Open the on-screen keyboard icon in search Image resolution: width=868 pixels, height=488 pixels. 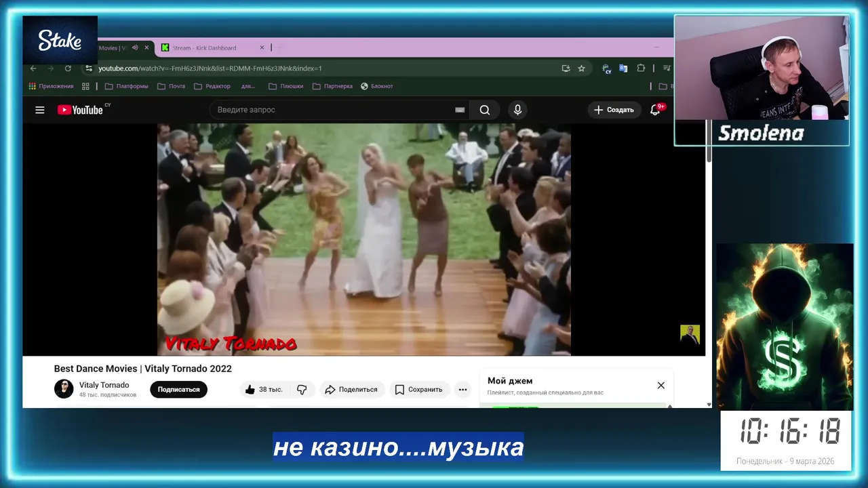click(x=460, y=110)
